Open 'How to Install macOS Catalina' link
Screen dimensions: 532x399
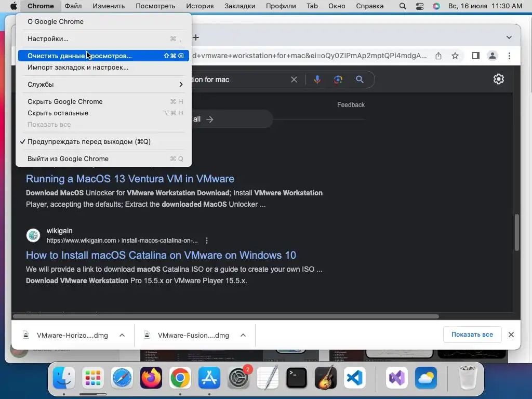[161, 255]
